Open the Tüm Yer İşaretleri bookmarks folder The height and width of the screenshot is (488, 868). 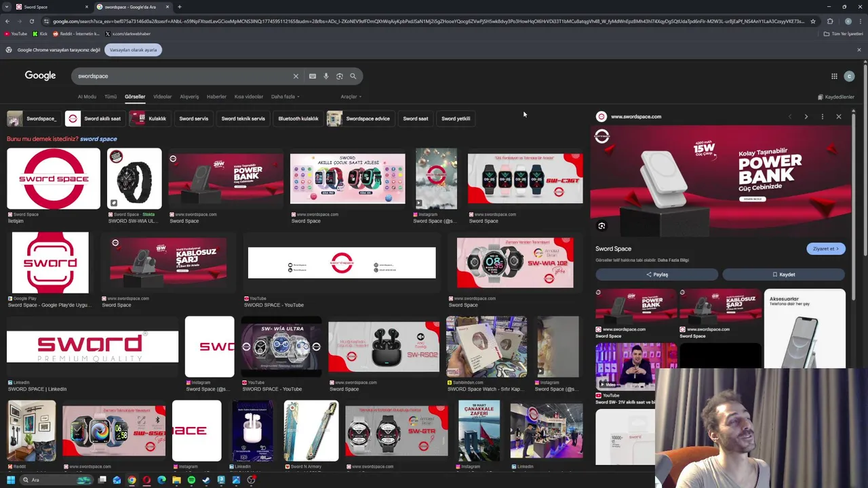[844, 34]
